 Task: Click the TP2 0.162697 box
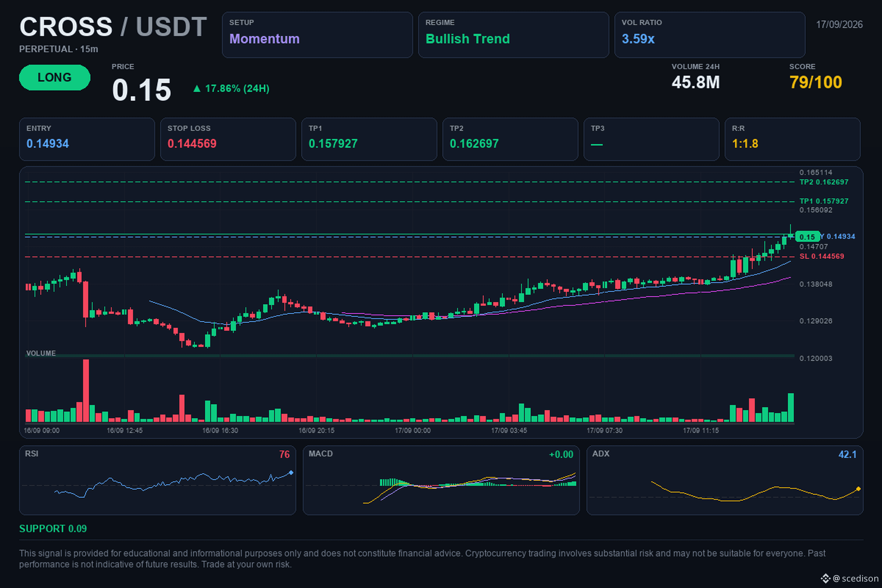(510, 139)
